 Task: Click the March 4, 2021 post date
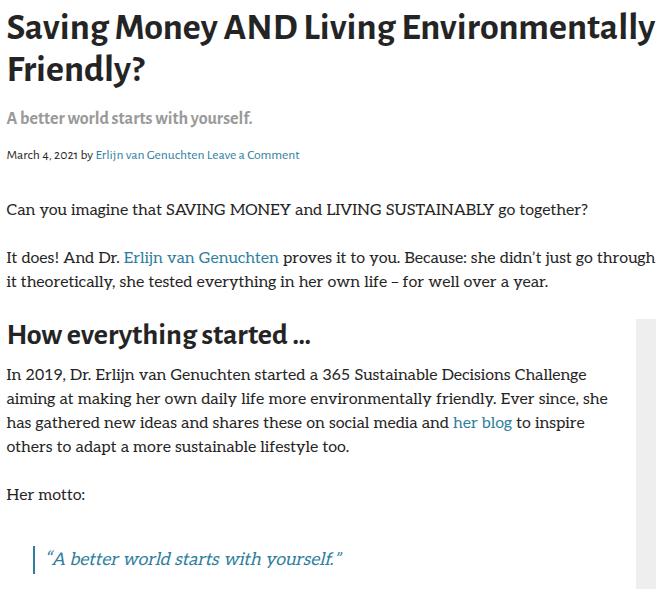(42, 155)
